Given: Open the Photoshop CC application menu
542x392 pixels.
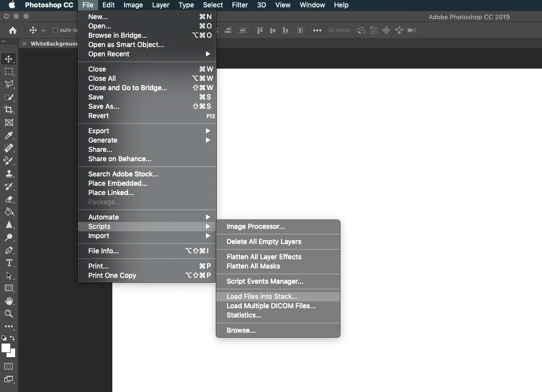Looking at the screenshot, I should pyautogui.click(x=49, y=5).
